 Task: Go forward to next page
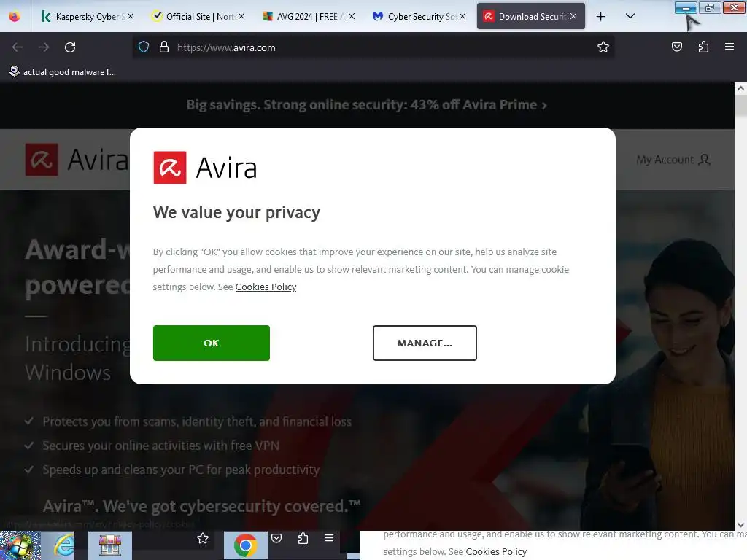44,47
